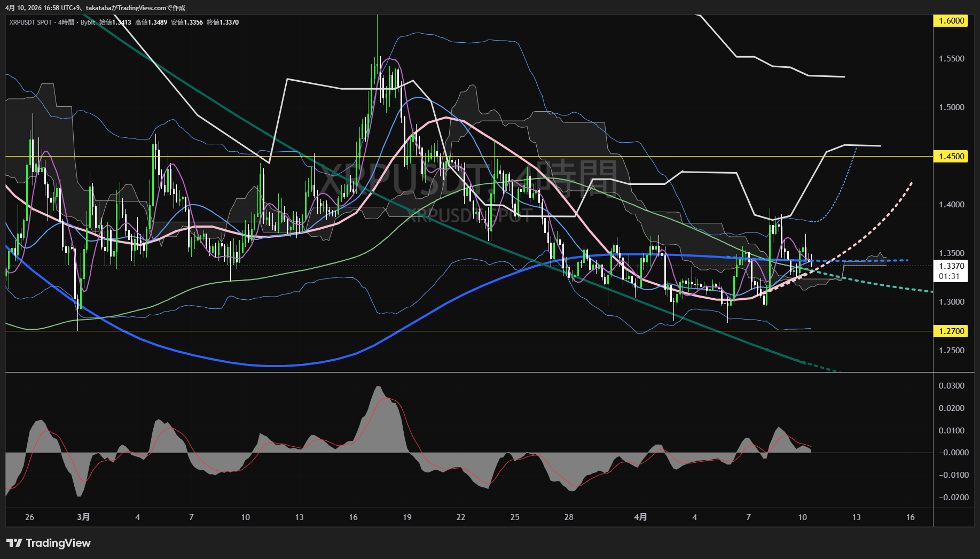Click the 4月 date on time axis

(x=640, y=517)
